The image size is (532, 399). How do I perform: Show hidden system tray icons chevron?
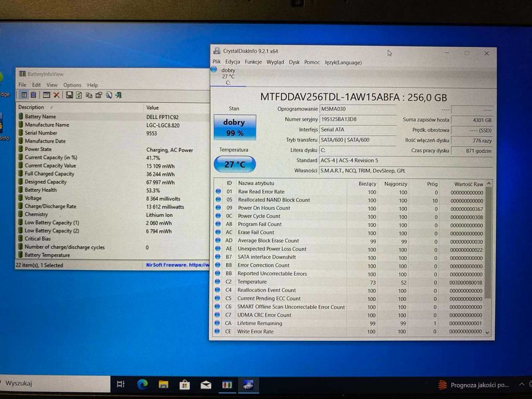coord(522,384)
